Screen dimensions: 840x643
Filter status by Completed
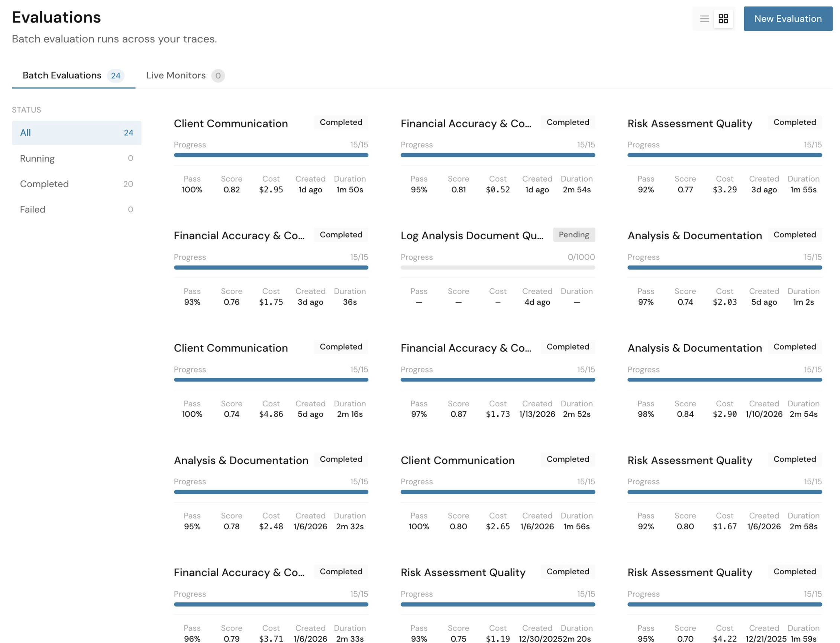click(x=76, y=184)
